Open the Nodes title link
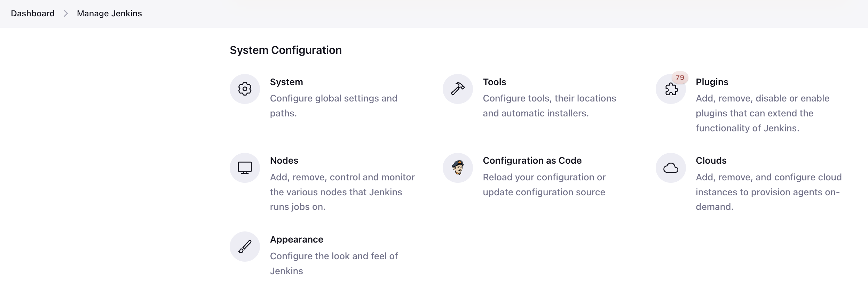This screenshot has width=868, height=294. 284,161
